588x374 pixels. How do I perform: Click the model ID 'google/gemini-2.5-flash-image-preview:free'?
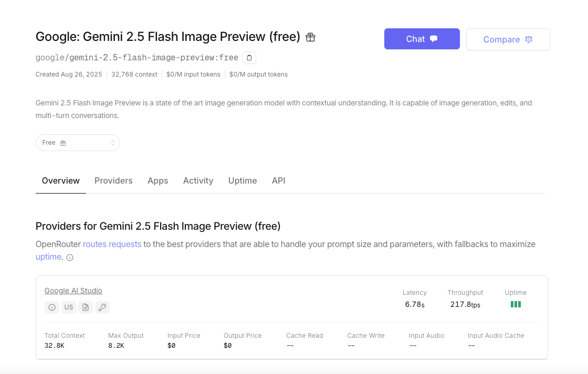coord(137,58)
